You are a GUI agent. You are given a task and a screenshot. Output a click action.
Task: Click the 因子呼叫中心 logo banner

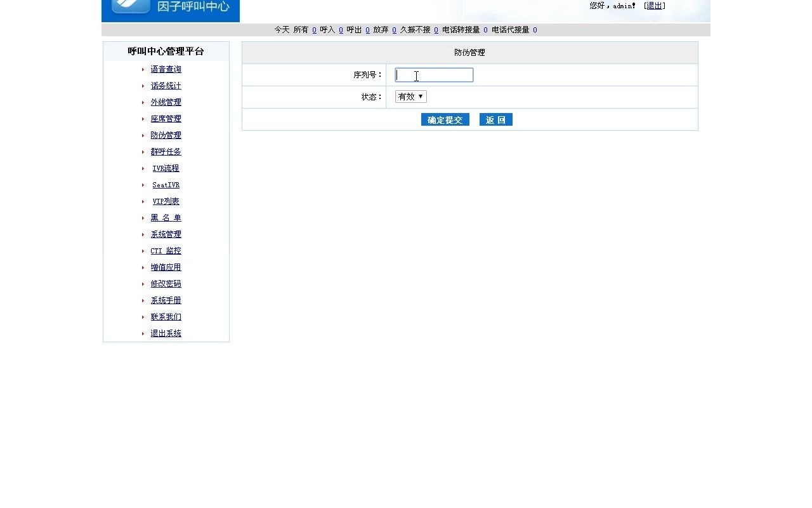click(171, 11)
